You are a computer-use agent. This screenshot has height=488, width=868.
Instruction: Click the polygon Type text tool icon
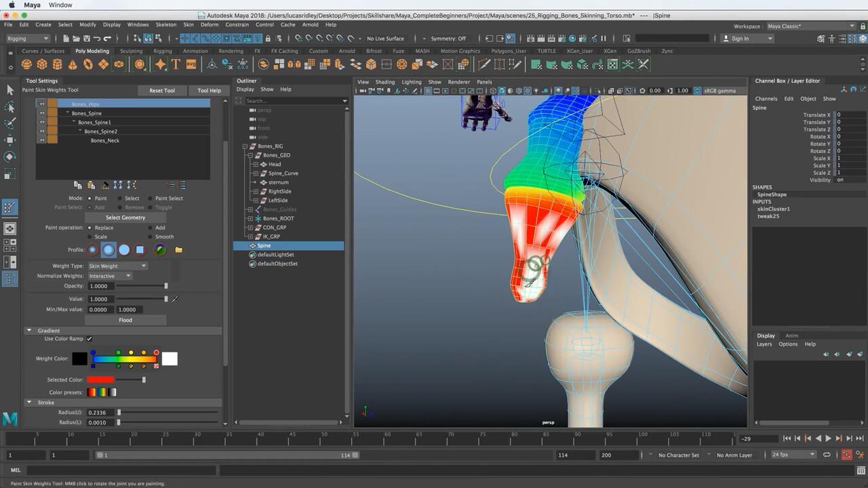click(x=176, y=64)
